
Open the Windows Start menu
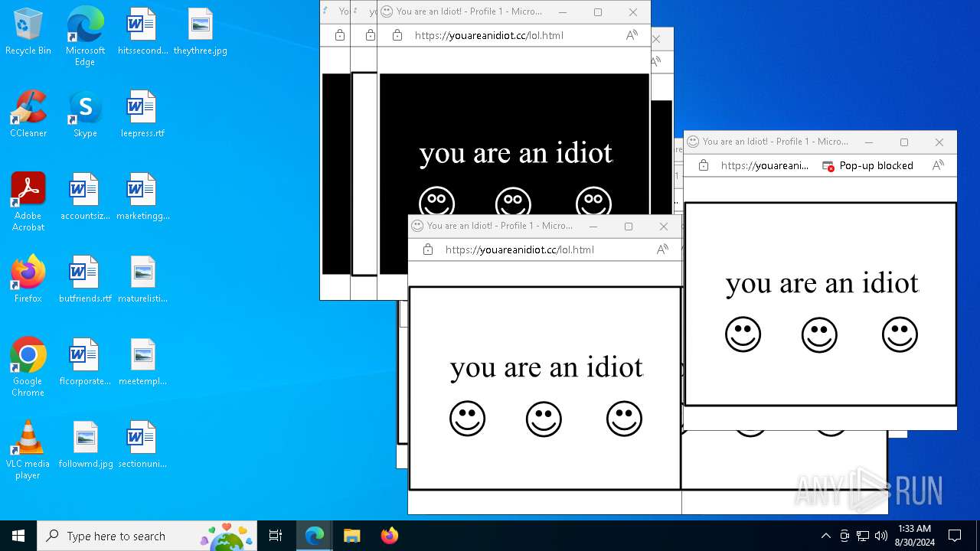18,536
